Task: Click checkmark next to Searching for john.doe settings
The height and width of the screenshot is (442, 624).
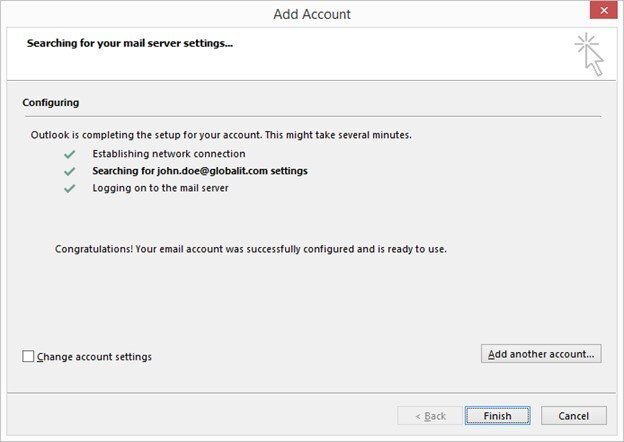Action: 69,171
